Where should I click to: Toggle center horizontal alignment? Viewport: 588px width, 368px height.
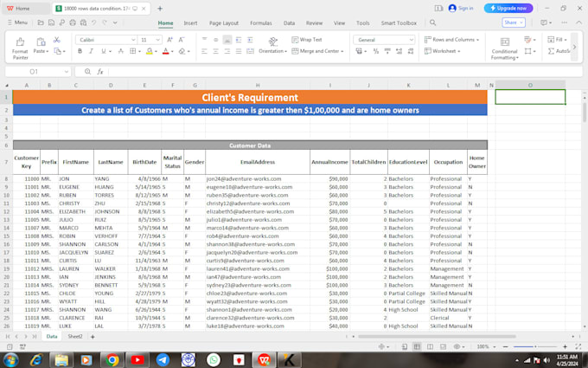coord(215,51)
